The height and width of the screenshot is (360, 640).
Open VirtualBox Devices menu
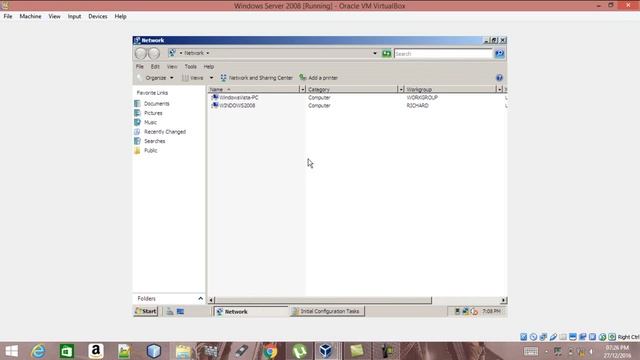[98, 16]
